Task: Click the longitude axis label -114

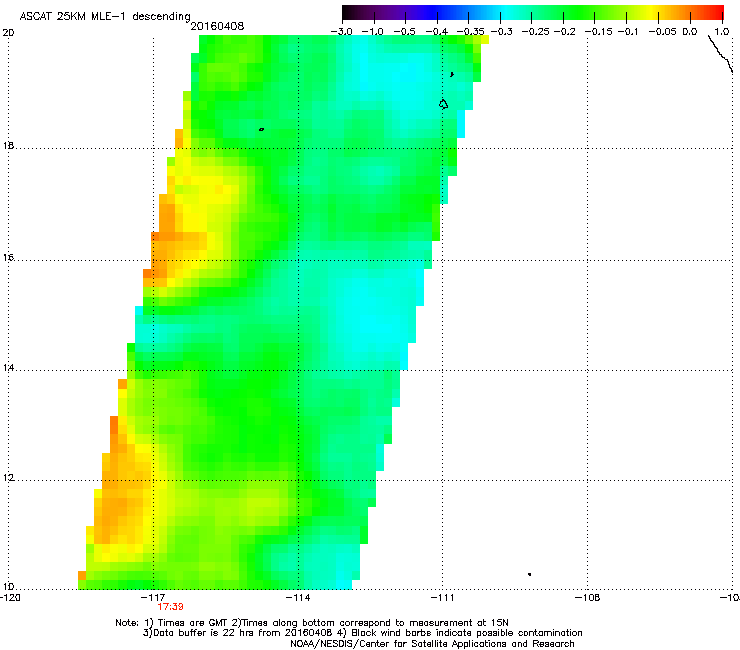Action: click(x=298, y=598)
